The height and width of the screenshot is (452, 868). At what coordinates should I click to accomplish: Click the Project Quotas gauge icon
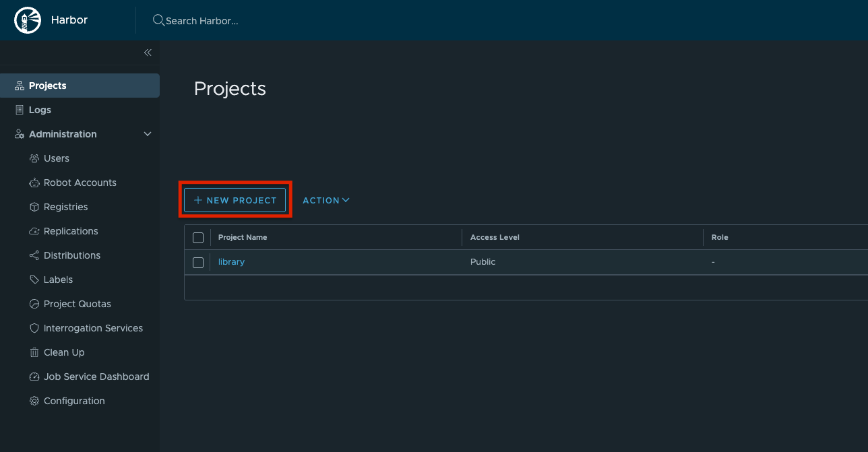(x=34, y=304)
